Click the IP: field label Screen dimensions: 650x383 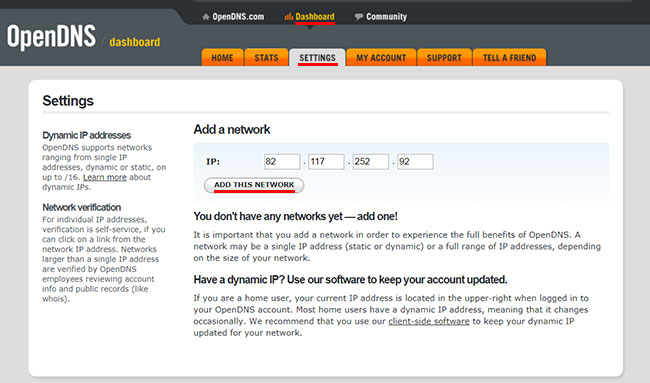tap(213, 162)
